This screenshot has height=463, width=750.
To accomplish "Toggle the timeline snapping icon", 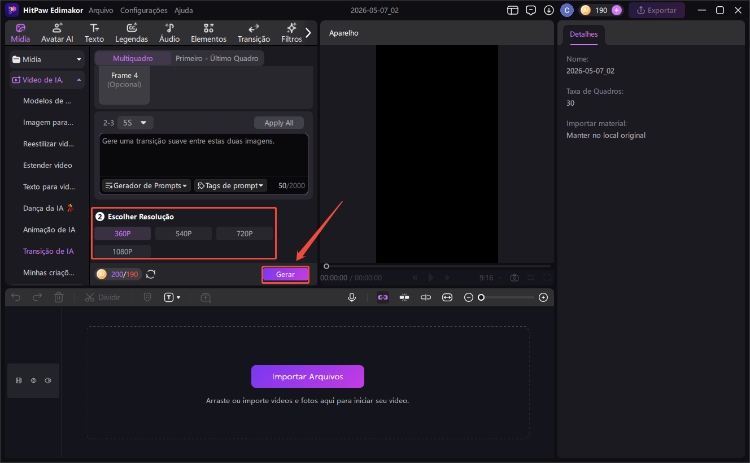I will click(404, 298).
